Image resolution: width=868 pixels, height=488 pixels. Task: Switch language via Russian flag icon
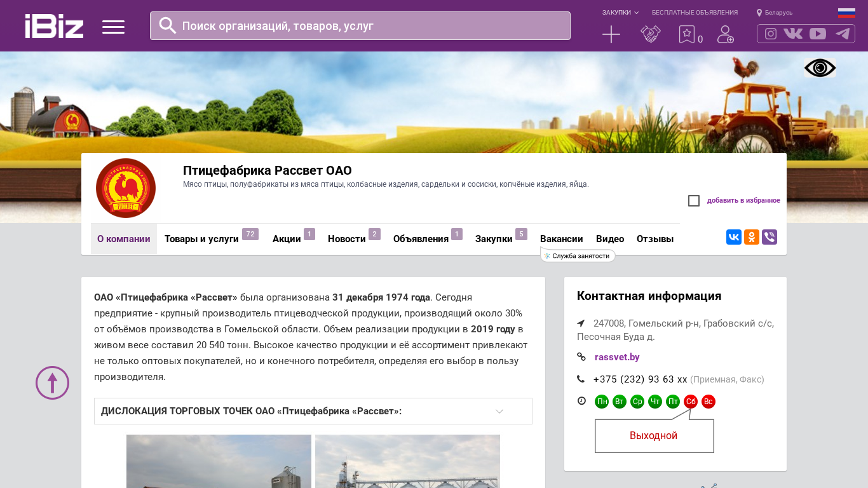pos(846,13)
